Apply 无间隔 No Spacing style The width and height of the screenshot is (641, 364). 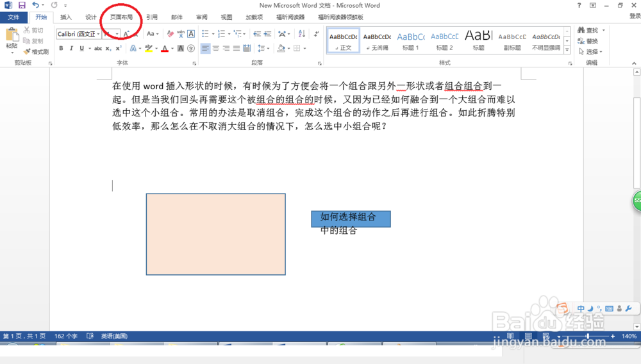click(377, 40)
